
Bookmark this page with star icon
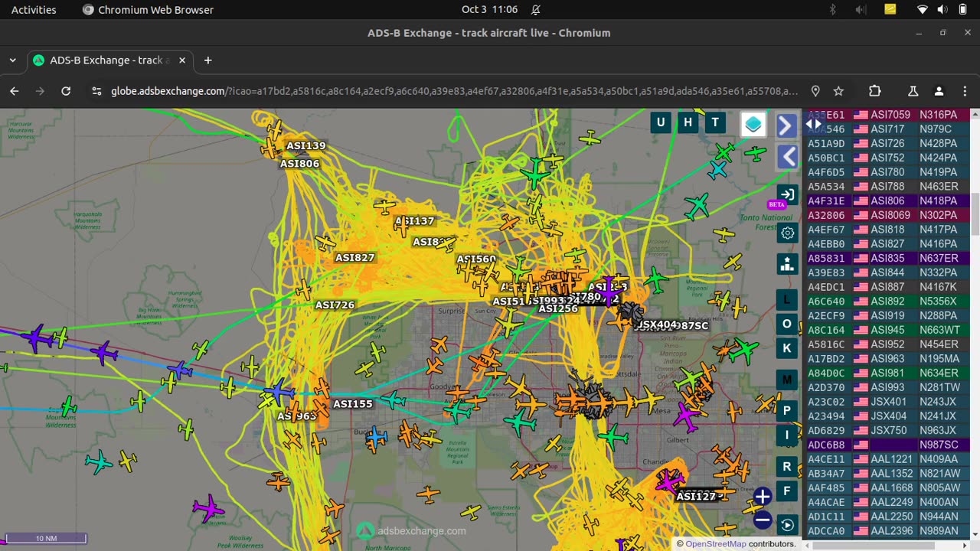838,91
